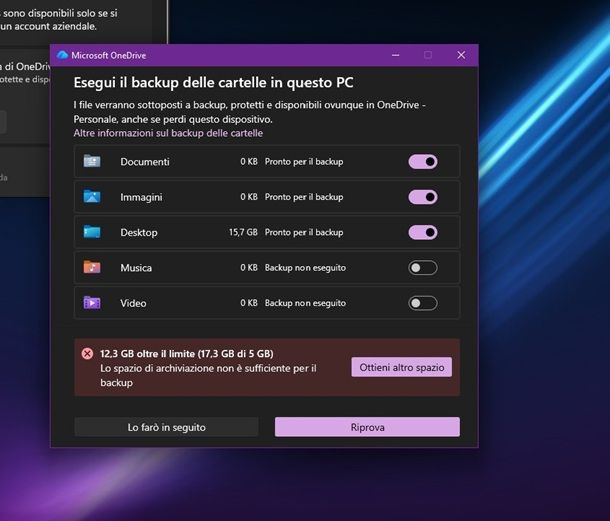Click the Video folder icon
This screenshot has width=610, height=521.
pos(92,303)
